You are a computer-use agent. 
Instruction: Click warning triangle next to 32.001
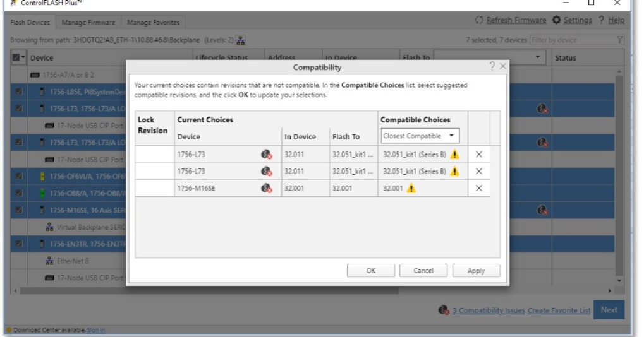(x=411, y=188)
